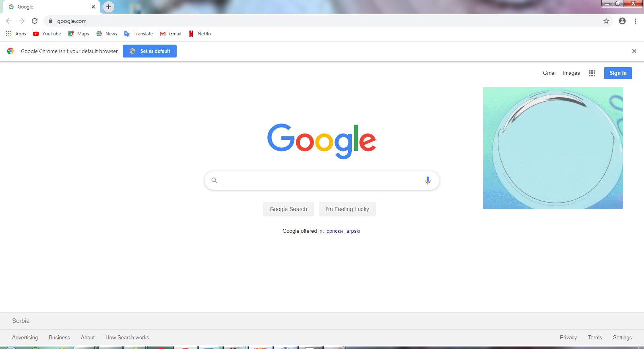Click Set as default button
This screenshot has width=644, height=349.
pos(150,51)
